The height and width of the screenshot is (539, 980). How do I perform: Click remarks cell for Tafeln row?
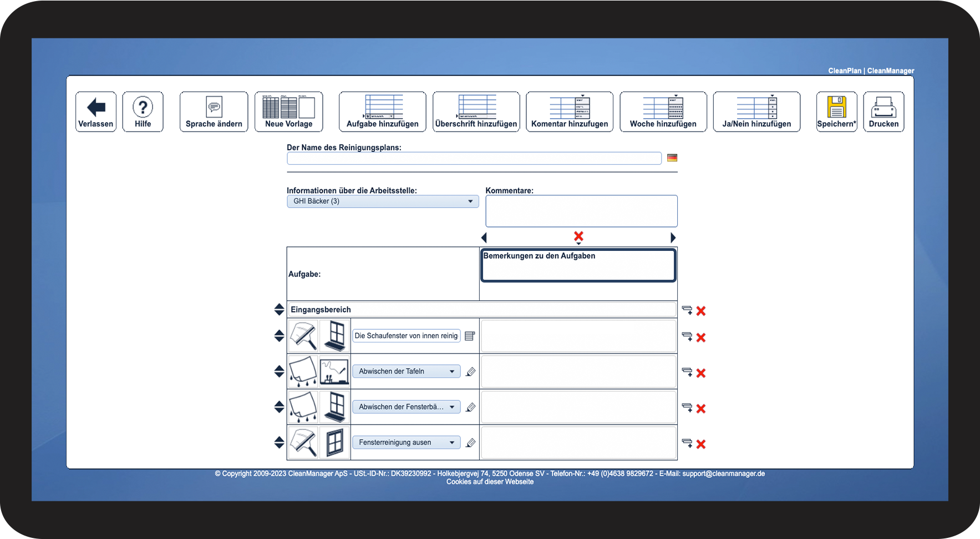click(x=578, y=371)
